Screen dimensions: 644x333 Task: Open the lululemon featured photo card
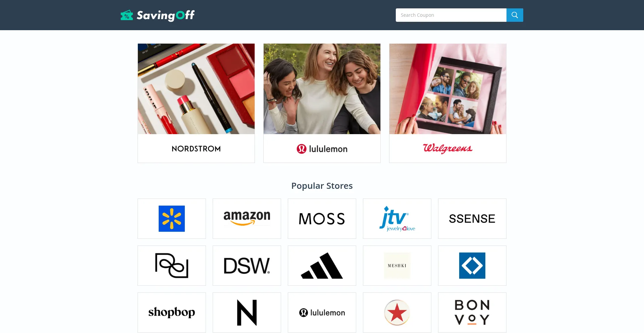[x=322, y=103]
